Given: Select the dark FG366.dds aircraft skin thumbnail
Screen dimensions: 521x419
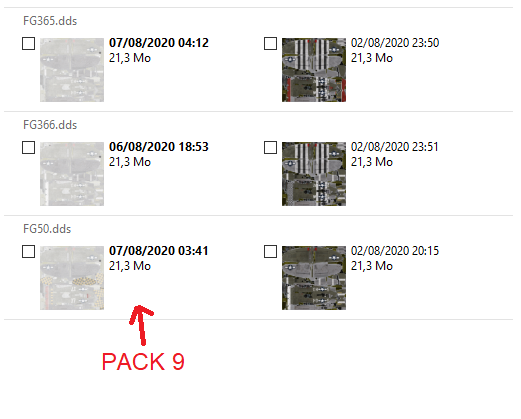Looking at the screenshot, I should pos(314,174).
